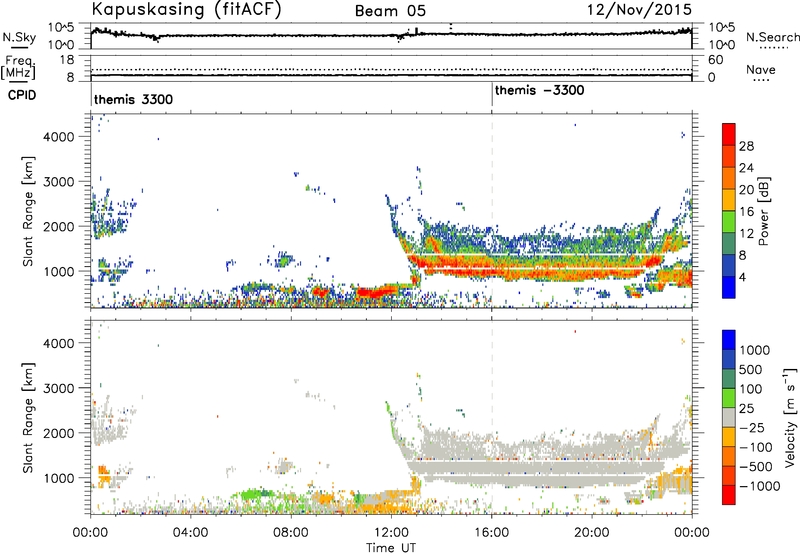Click power colorbar value '4'
This screenshot has height=554, width=800.
coord(742,277)
